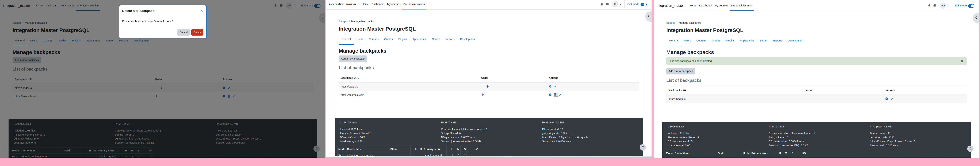Open Reports tab in deleted-notice panel
Viewport: 980px width, 166px height.
click(778, 41)
